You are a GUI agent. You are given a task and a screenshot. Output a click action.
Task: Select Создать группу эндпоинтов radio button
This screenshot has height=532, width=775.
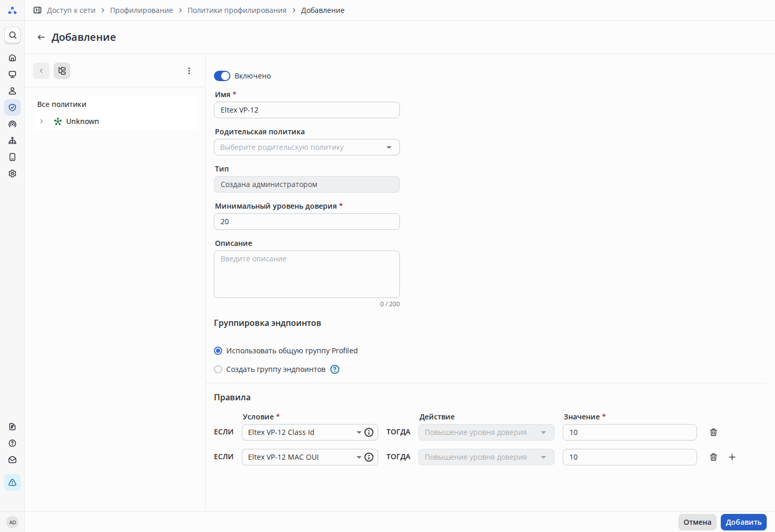[218, 369]
